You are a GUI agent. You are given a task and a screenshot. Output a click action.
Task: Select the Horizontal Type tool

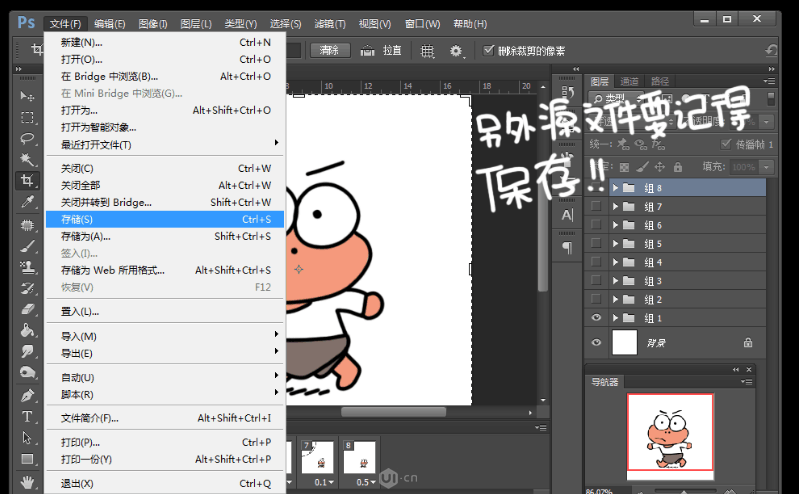[x=28, y=416]
